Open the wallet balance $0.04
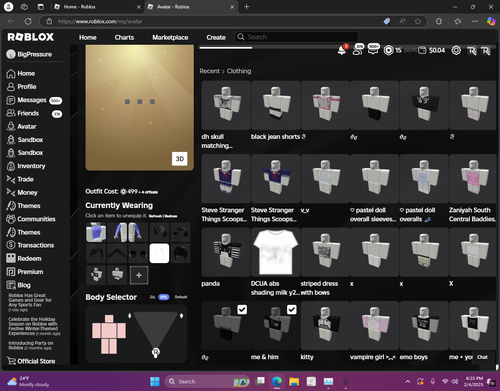This screenshot has width=500, height=391. (x=432, y=50)
